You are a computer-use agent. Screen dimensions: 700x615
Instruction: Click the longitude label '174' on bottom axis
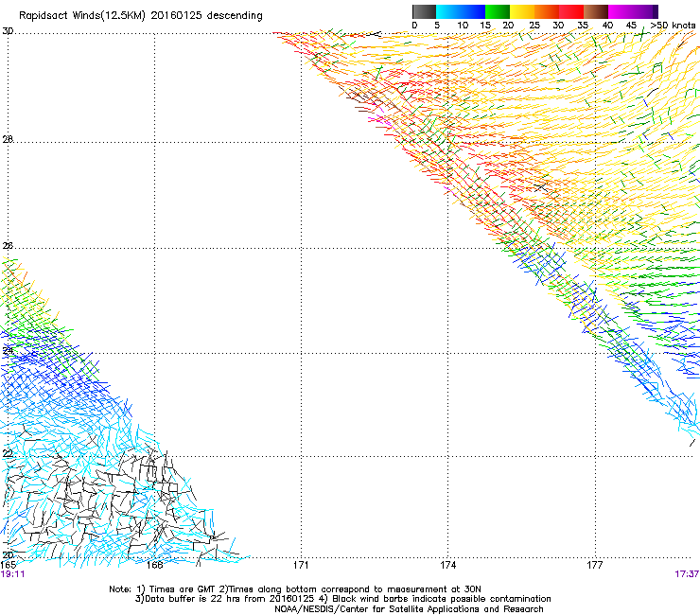(x=447, y=565)
